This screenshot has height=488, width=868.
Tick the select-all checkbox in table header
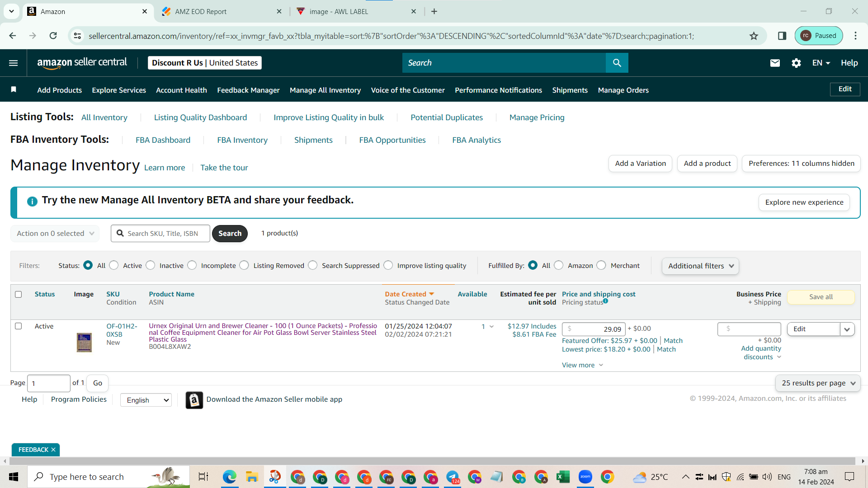pos(19,294)
